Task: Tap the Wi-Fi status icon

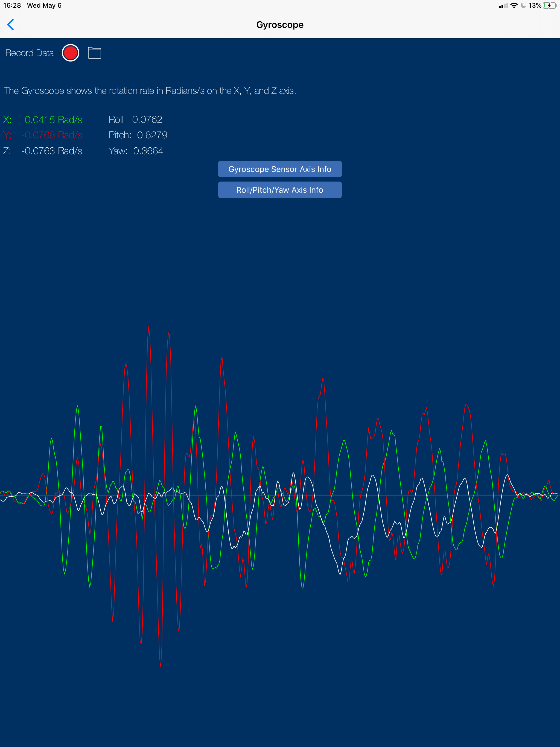Action: [x=514, y=5]
